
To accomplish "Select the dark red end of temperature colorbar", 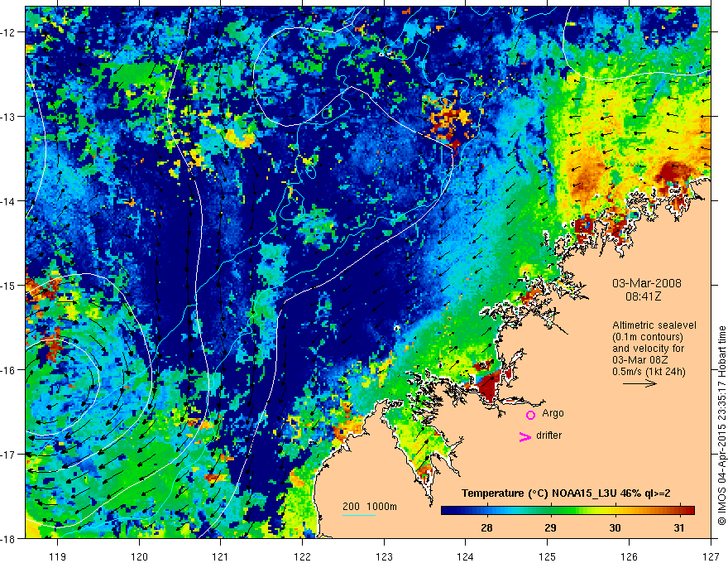I will click(687, 511).
